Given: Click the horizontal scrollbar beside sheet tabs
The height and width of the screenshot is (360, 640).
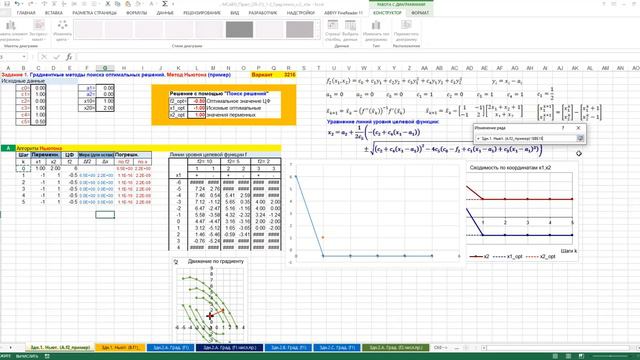Looking at the screenshot, I should (x=559, y=348).
